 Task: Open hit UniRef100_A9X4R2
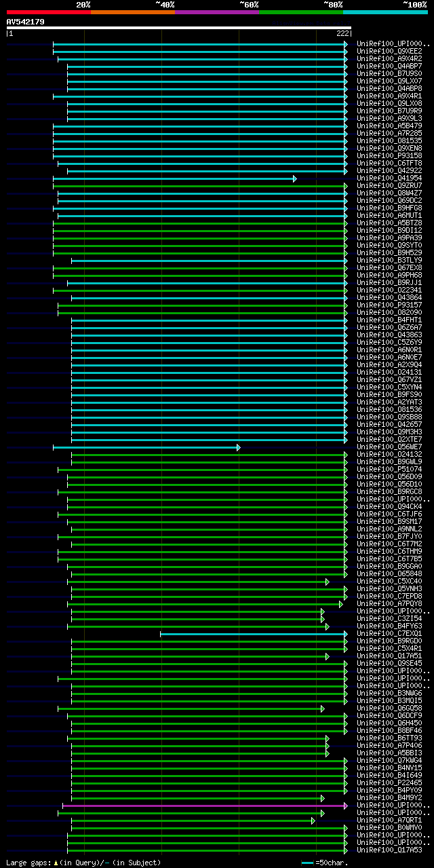(389, 59)
